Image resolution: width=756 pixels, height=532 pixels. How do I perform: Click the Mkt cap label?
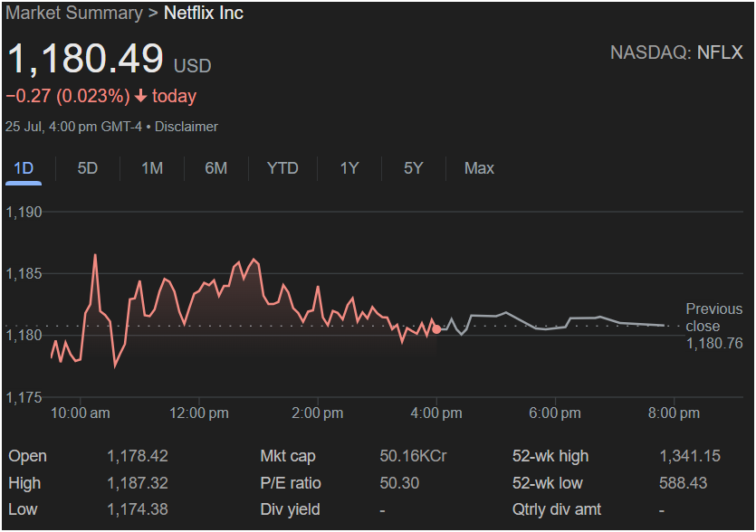tap(288, 456)
